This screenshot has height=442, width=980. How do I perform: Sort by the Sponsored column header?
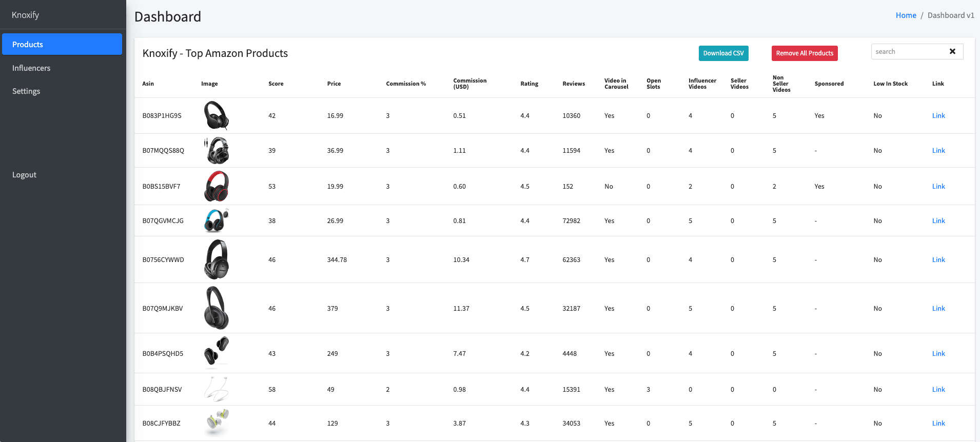829,84
